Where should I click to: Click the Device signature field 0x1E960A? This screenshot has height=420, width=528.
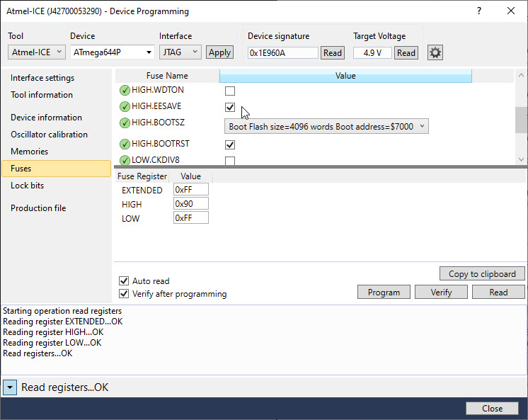pyautogui.click(x=283, y=53)
